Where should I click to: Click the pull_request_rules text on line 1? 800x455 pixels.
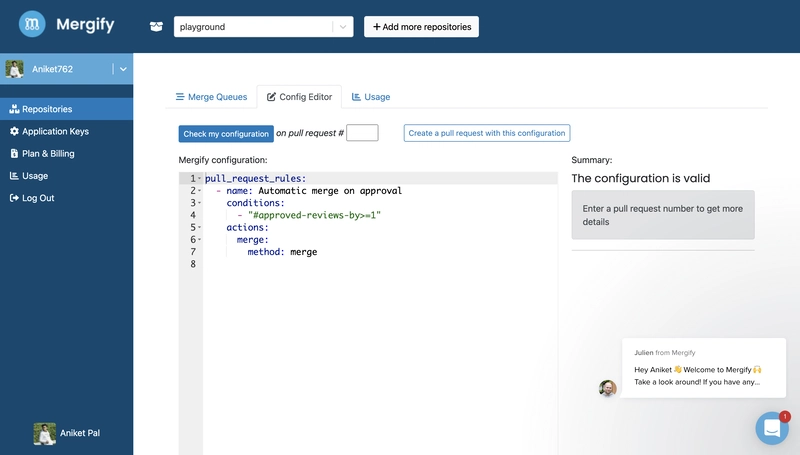255,179
